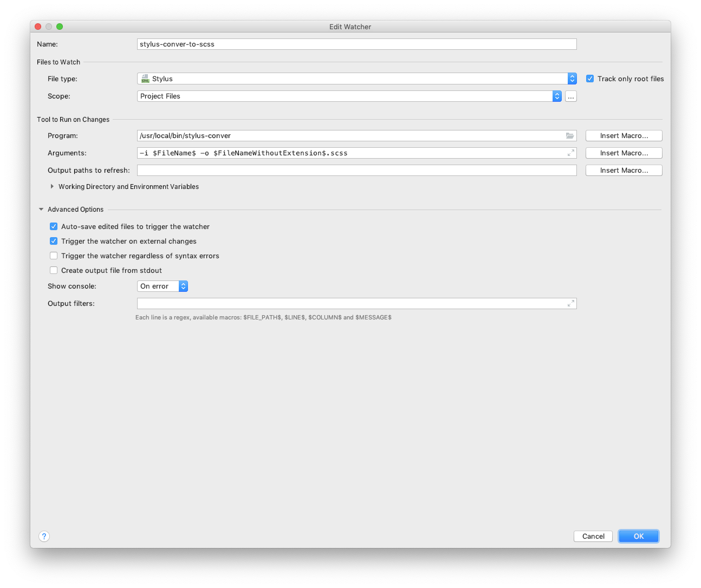Expand the Arguments field editor icon

pyautogui.click(x=571, y=153)
